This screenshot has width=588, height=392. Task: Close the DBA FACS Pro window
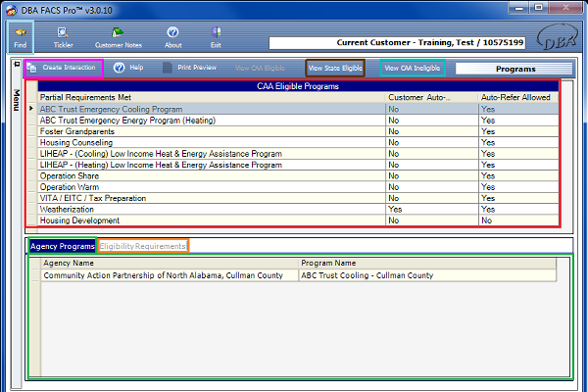[566, 8]
